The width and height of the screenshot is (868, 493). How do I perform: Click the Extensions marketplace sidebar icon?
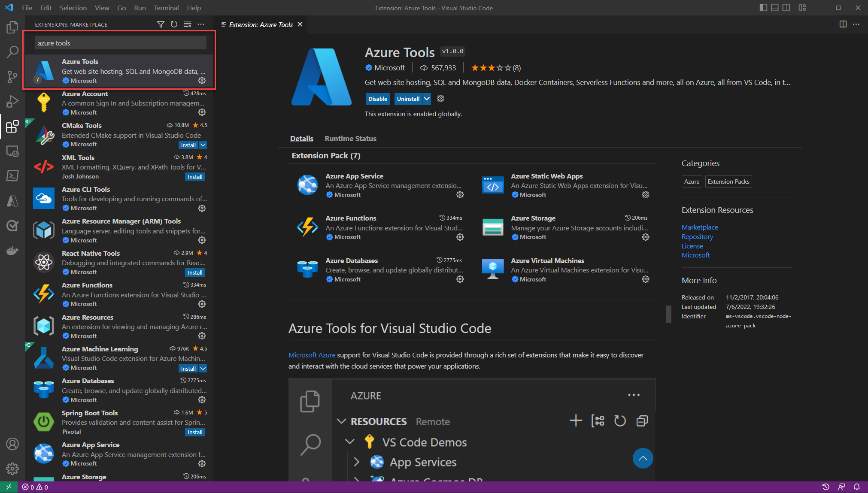click(13, 124)
